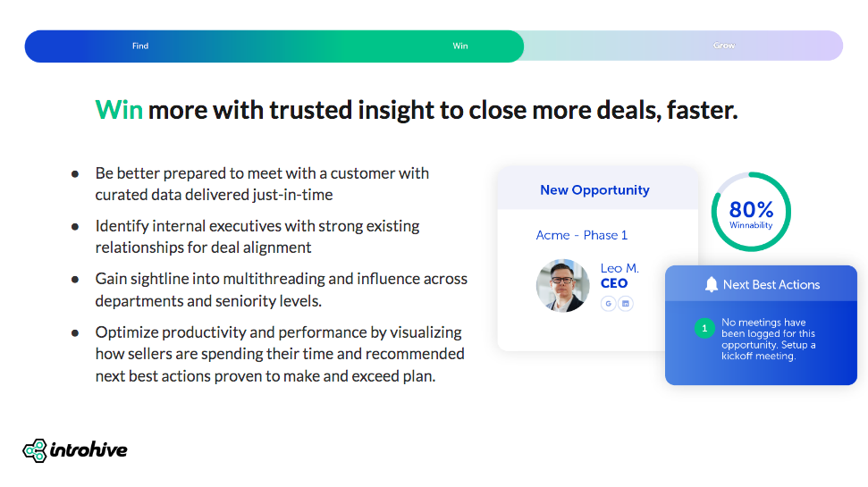
Task: Select the Find stage in progress bar
Action: pyautogui.click(x=140, y=46)
